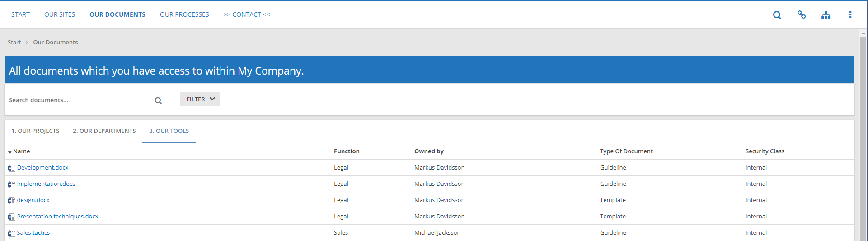Click the Word icon beside Development.docx
Viewport: 868px width, 241px height.
pyautogui.click(x=12, y=168)
